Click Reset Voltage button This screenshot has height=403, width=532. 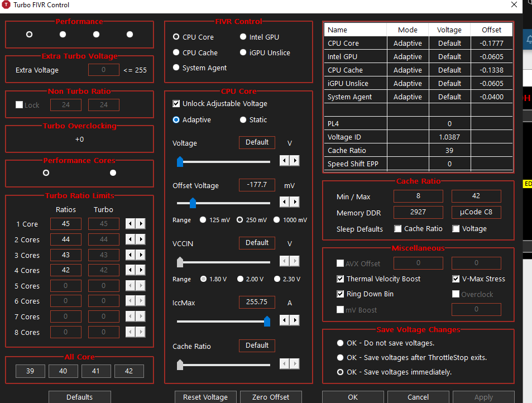tap(205, 397)
